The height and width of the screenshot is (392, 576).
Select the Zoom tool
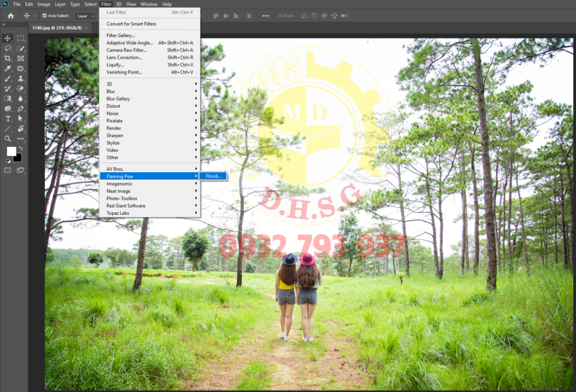click(7, 138)
